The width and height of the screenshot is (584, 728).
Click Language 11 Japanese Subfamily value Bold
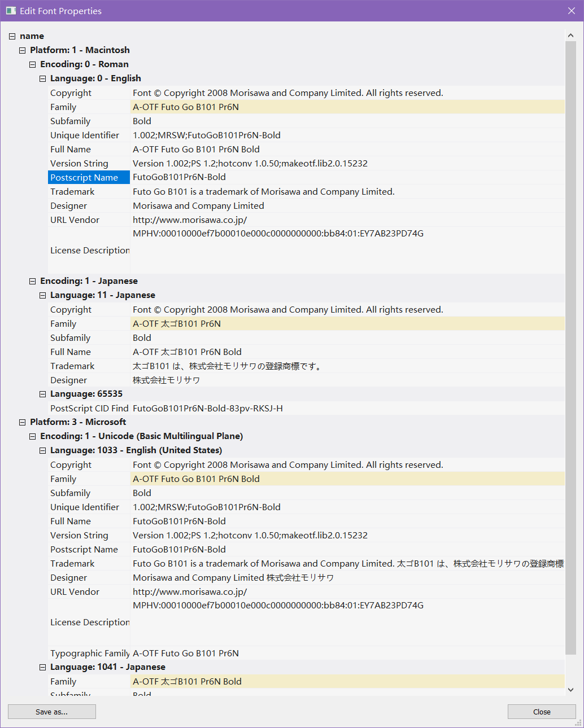tap(347, 337)
